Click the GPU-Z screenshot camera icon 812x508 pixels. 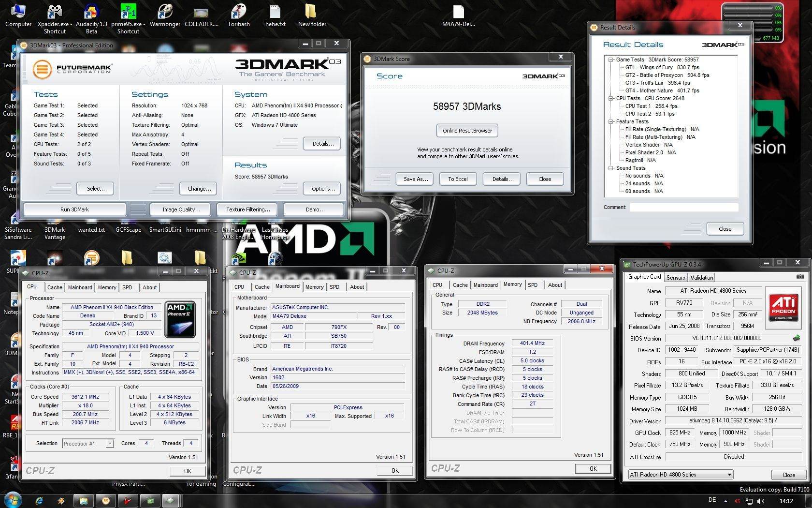[800, 277]
